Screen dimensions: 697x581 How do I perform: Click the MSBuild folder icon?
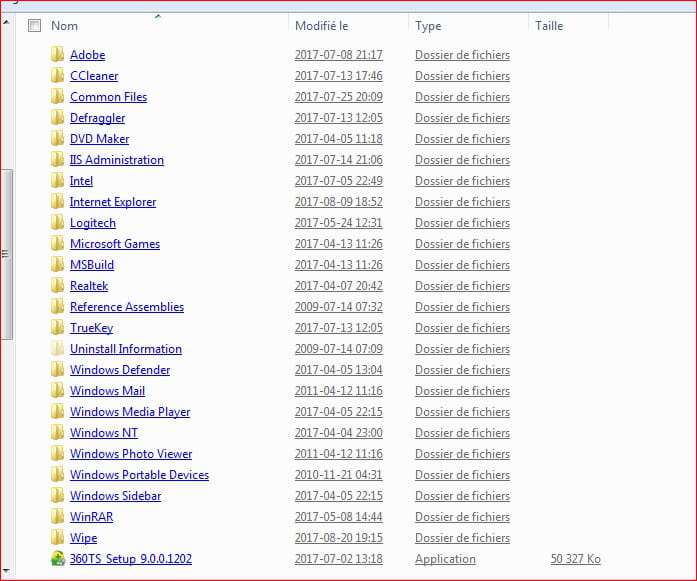[57, 264]
